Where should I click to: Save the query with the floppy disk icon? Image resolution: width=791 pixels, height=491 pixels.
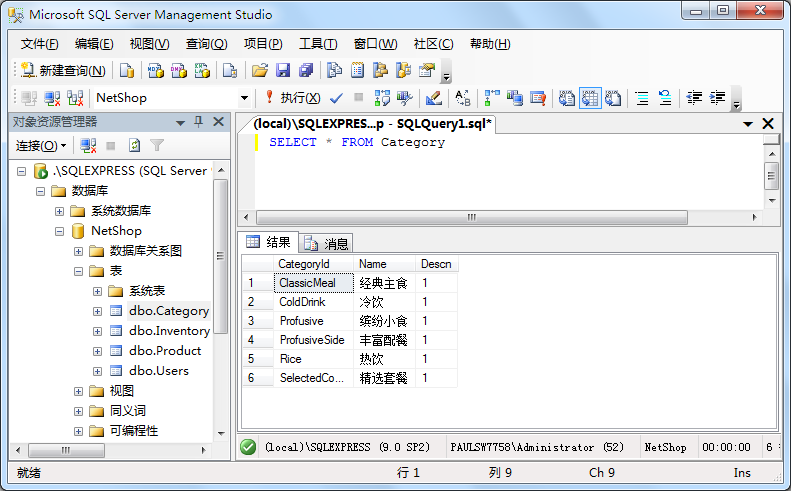[x=283, y=70]
